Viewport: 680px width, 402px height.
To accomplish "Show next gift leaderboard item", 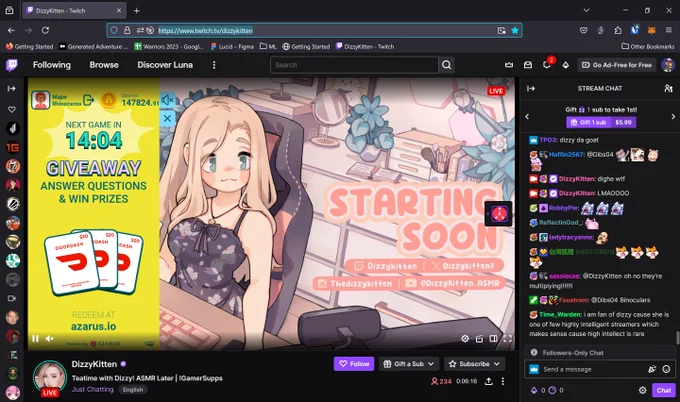I will coord(673,117).
